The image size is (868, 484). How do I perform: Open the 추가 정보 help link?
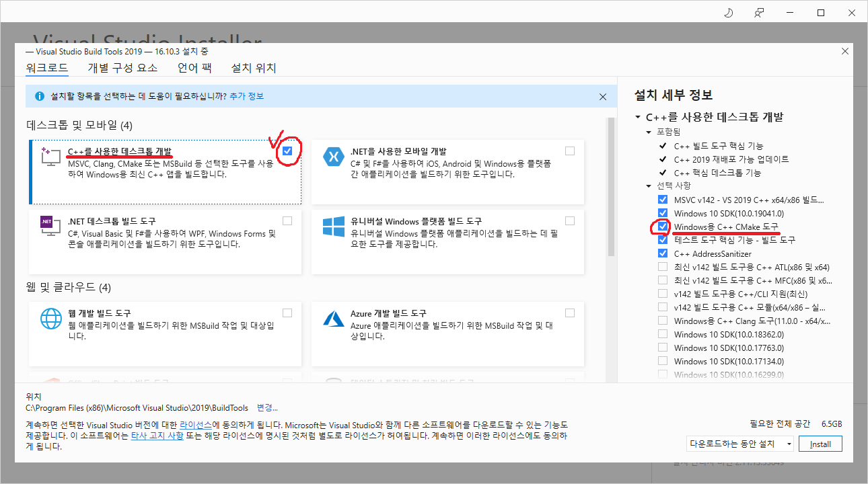coord(246,96)
